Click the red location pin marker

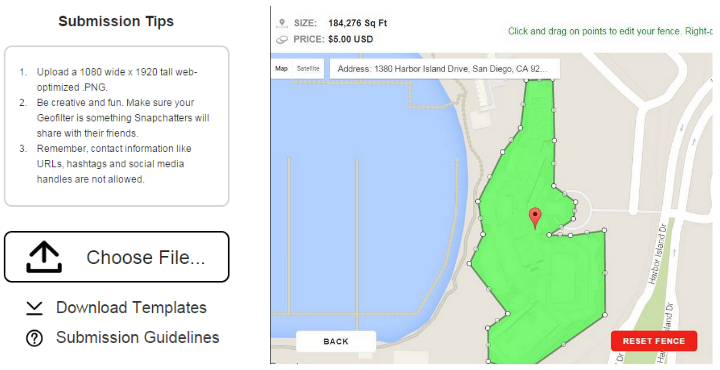coord(535,218)
